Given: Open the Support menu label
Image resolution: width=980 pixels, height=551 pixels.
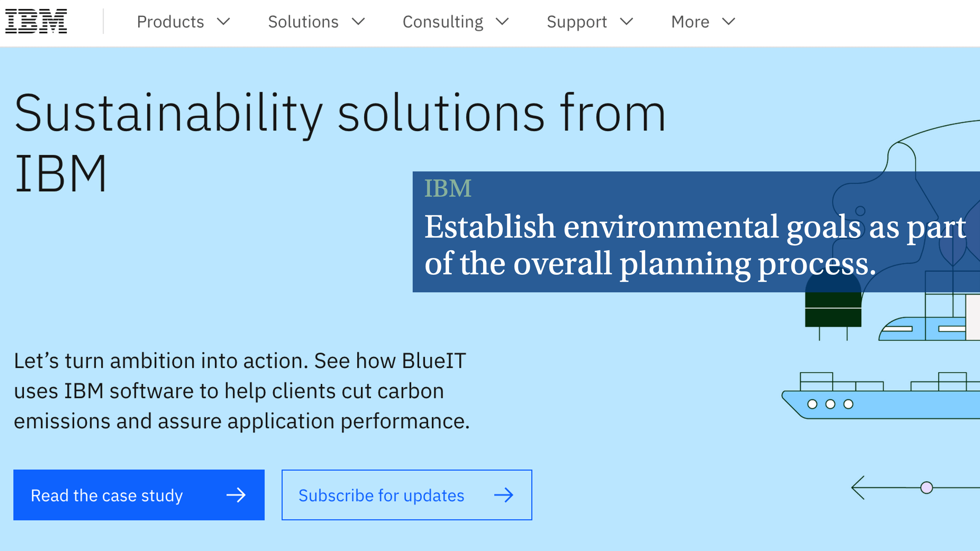Looking at the screenshot, I should 577,21.
